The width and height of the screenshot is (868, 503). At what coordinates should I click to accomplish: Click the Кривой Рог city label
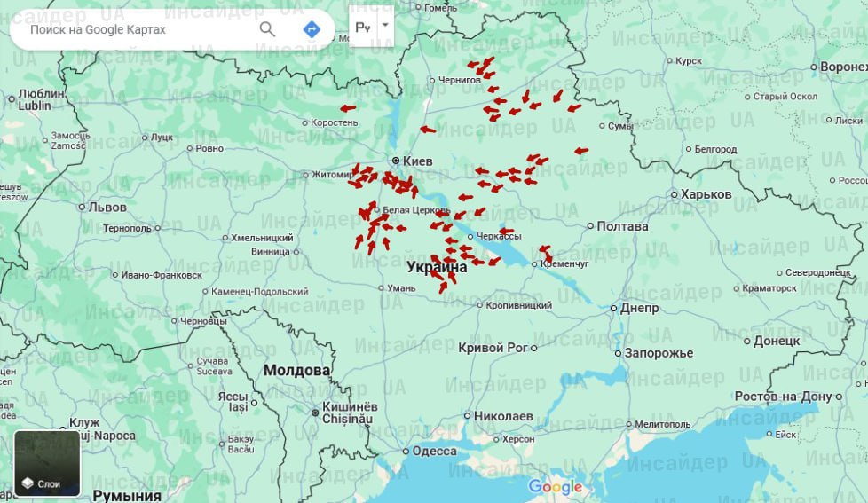pos(493,347)
